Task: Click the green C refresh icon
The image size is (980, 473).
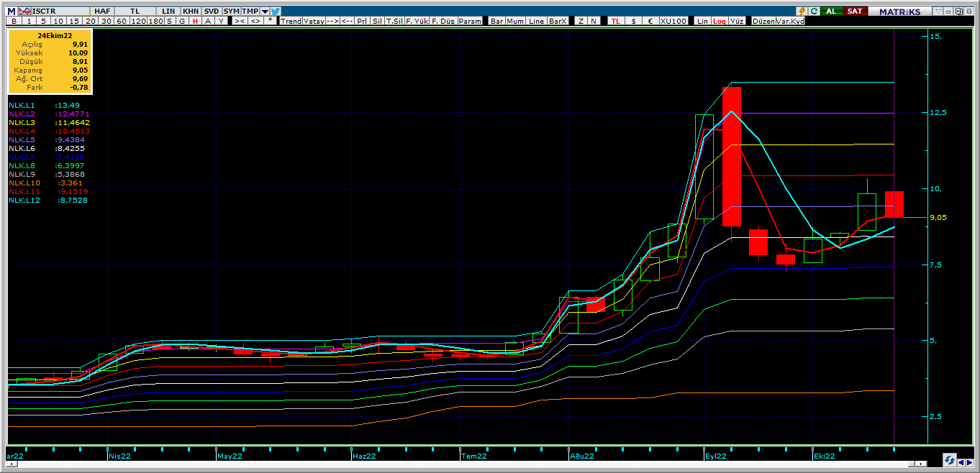Action: (814, 12)
